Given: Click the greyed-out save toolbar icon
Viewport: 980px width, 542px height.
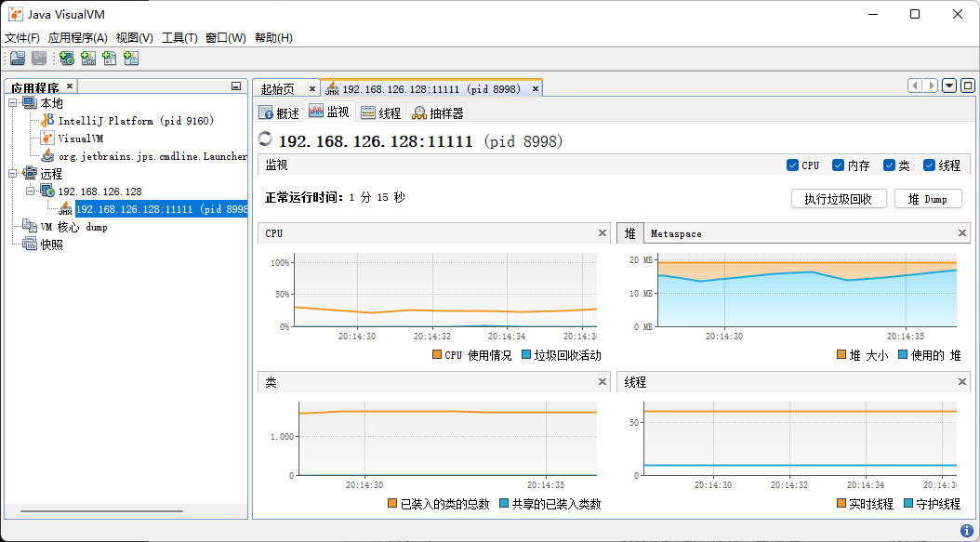Looking at the screenshot, I should (x=39, y=59).
